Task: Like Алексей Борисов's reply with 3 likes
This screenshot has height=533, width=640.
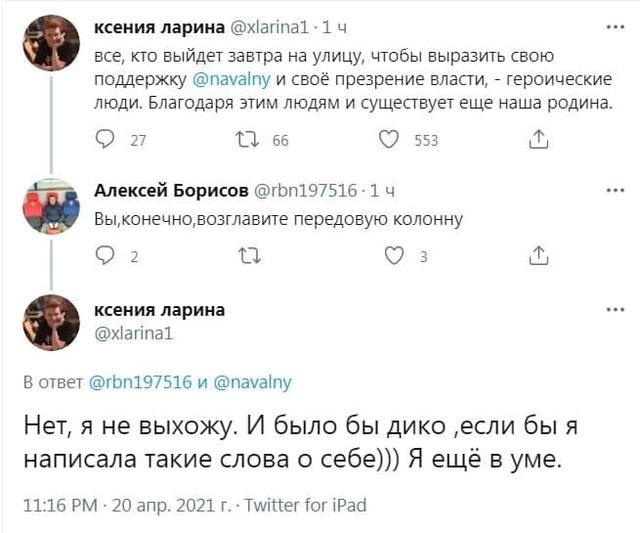Action: 394,256
